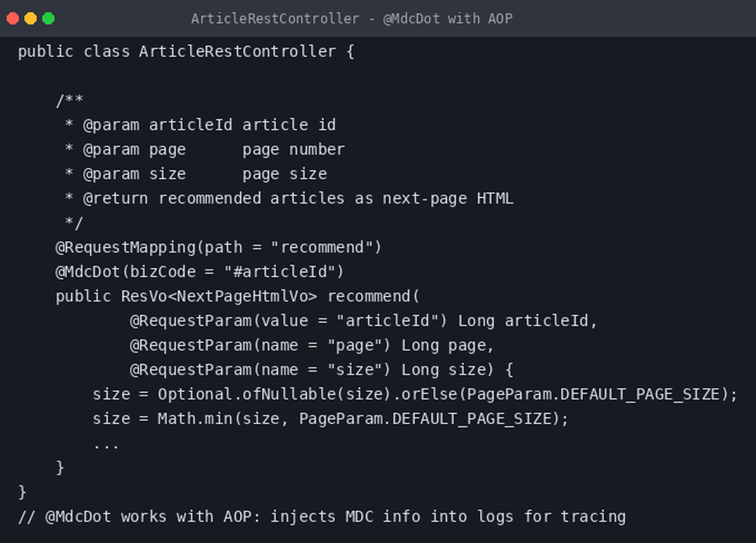
Task: Click the ResVo<NextPageHtmlVo> return type
Action: pyautogui.click(x=219, y=297)
